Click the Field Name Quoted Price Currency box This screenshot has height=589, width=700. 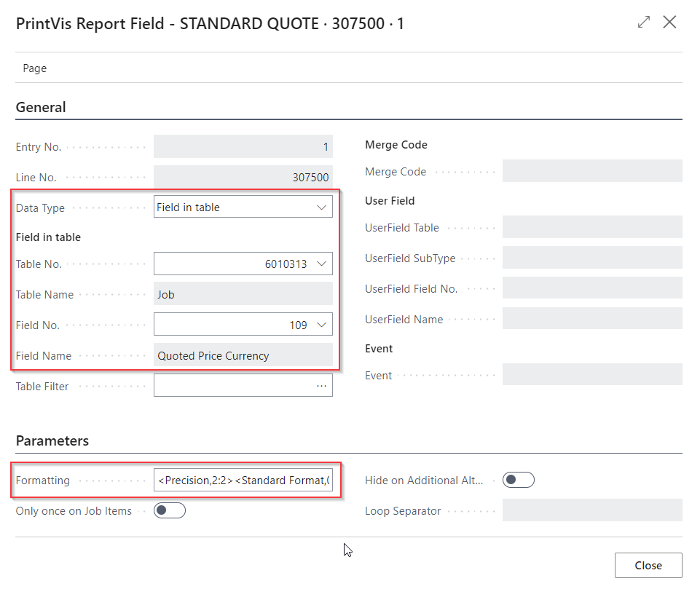click(x=243, y=356)
